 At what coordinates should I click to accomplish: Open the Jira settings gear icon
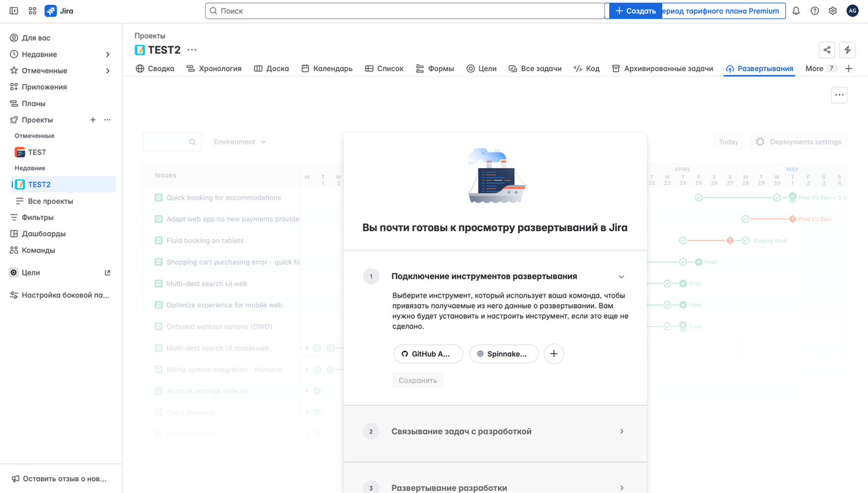tap(833, 10)
